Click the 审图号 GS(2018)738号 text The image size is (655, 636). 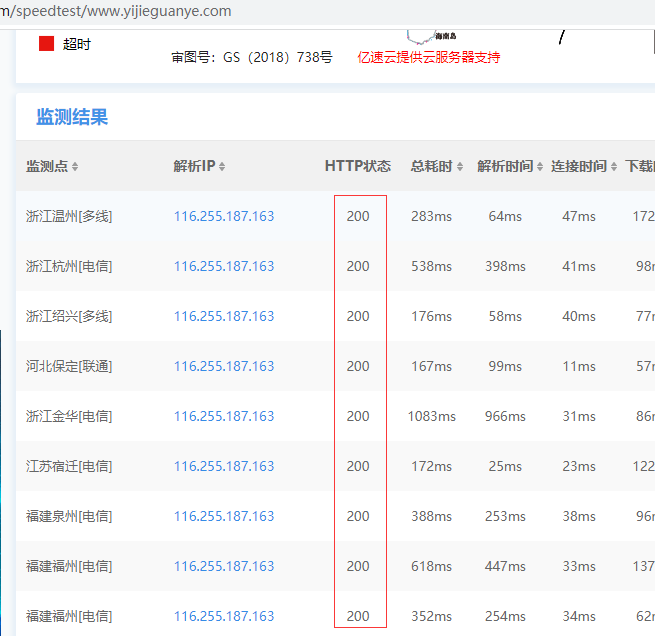[252, 57]
